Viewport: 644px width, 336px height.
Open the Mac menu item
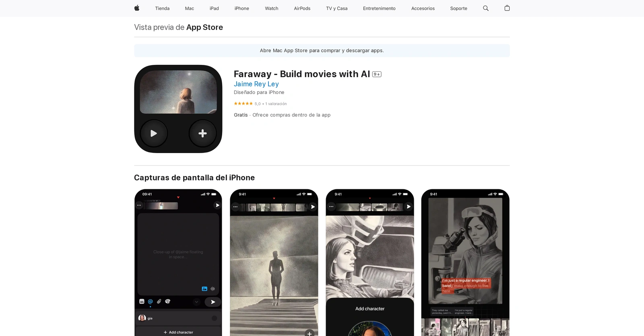point(190,8)
